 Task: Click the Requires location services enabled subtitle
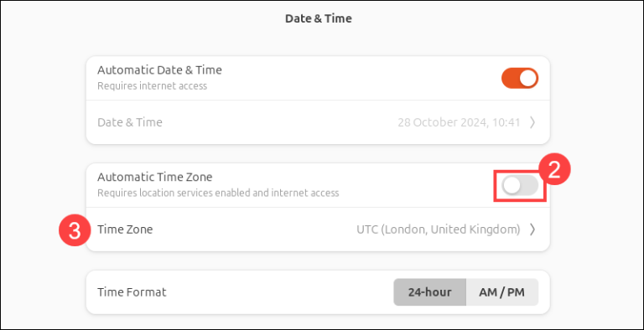click(x=218, y=193)
